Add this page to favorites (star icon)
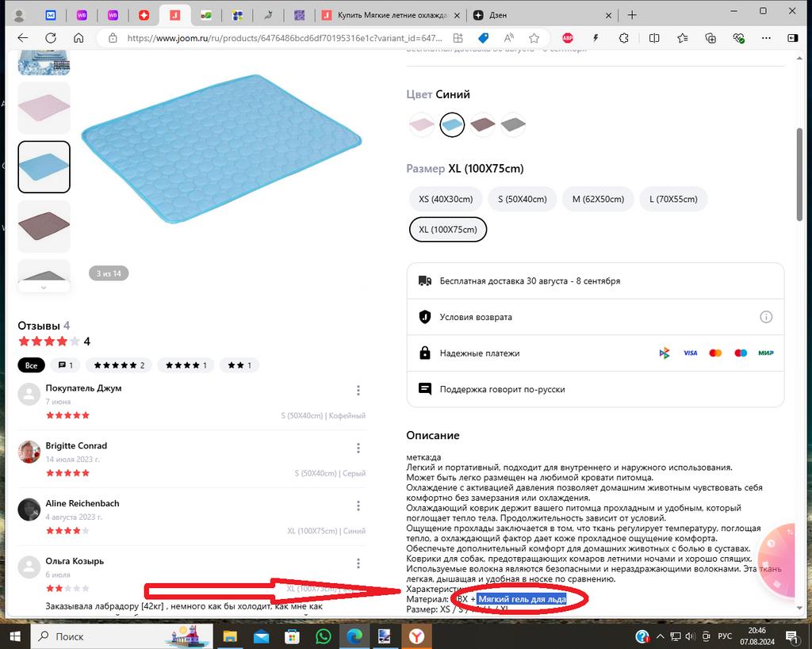812x649 pixels. click(x=534, y=37)
